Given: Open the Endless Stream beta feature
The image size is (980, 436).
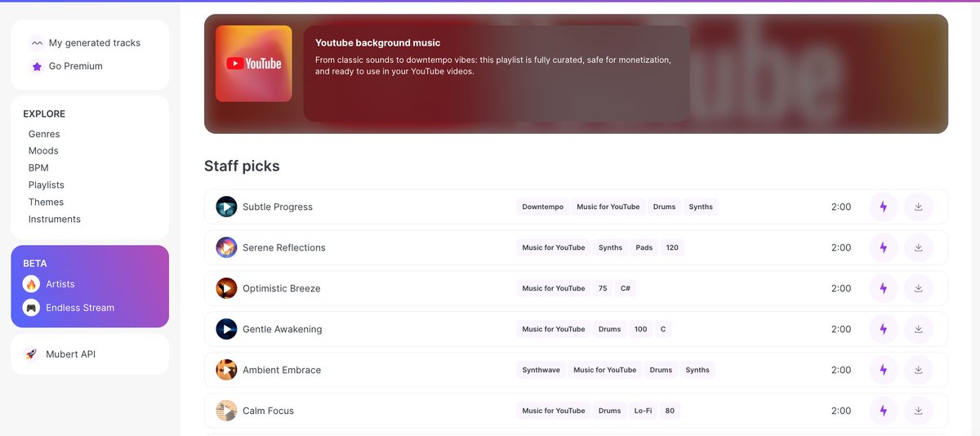Looking at the screenshot, I should click(80, 308).
